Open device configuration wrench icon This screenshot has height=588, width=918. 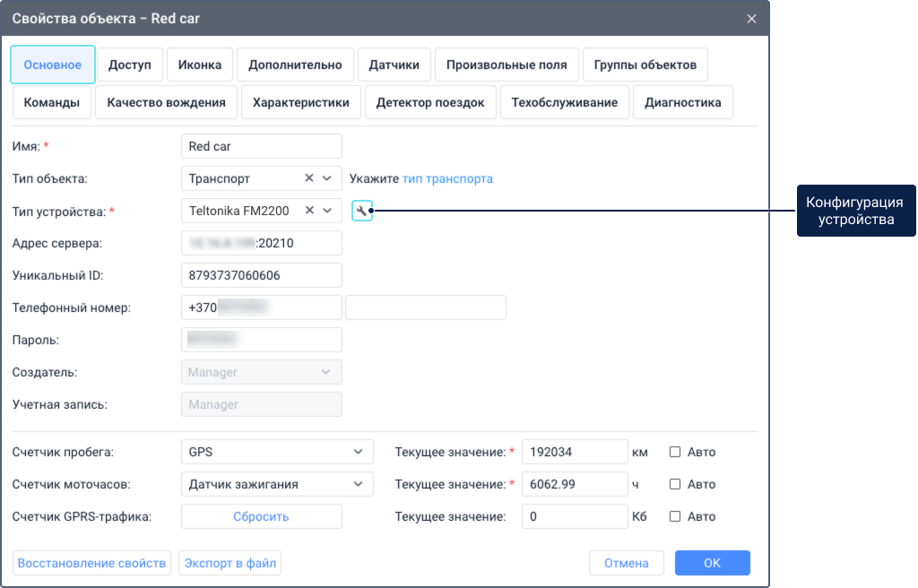361,212
